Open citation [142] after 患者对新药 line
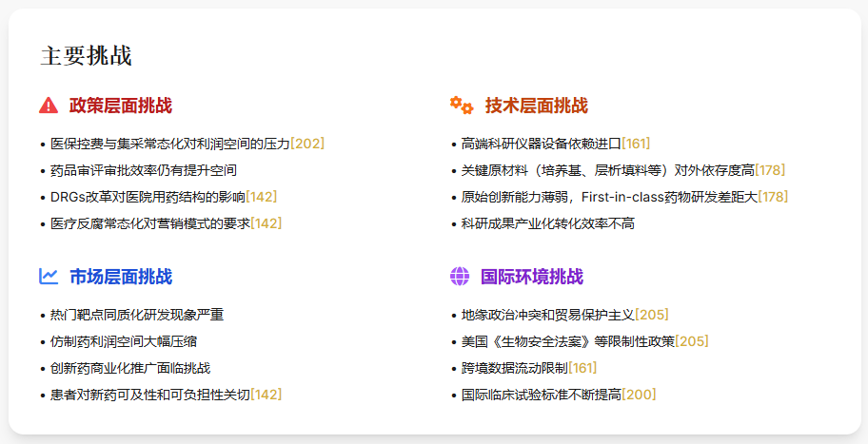This screenshot has height=444, width=868. (266, 395)
